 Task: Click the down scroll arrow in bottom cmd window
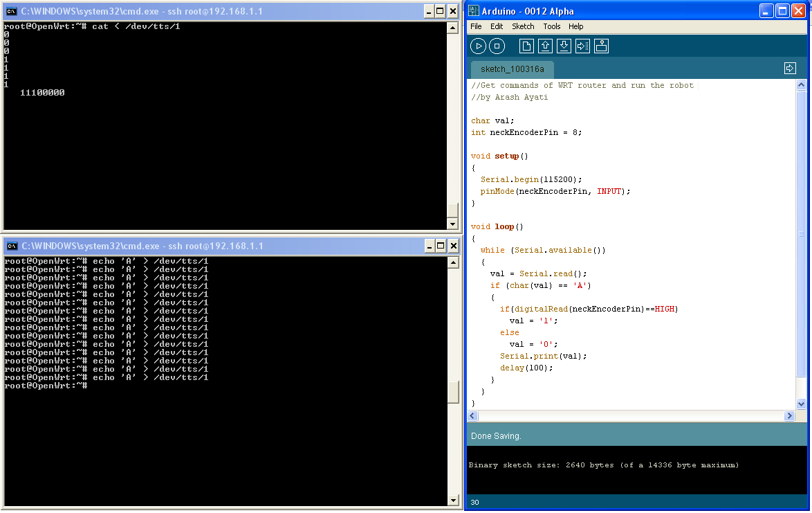pos(453,501)
